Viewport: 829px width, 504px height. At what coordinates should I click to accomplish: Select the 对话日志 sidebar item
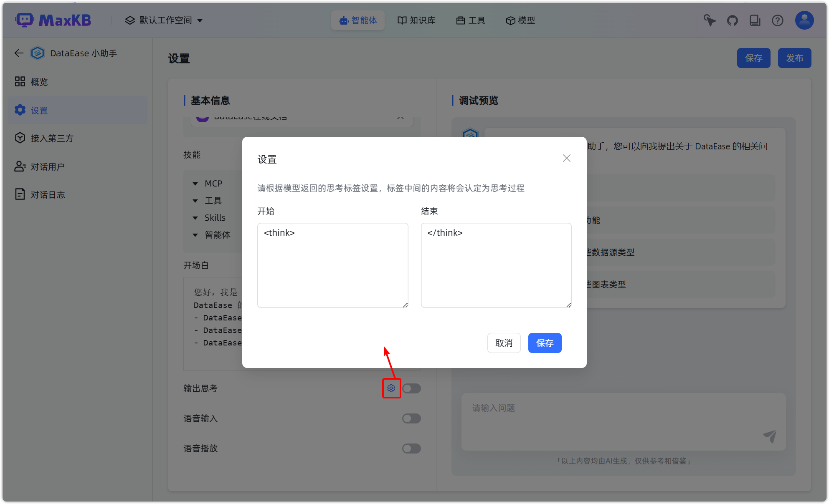(48, 194)
